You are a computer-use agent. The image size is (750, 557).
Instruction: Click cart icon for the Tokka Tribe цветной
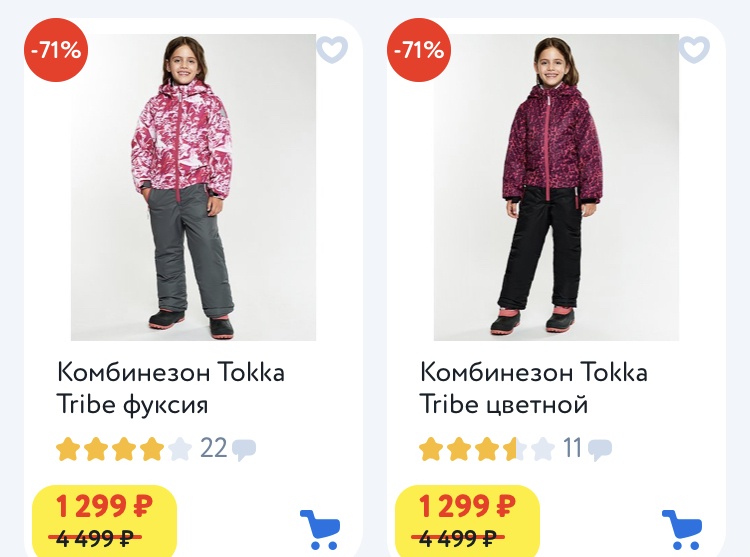(x=682, y=530)
